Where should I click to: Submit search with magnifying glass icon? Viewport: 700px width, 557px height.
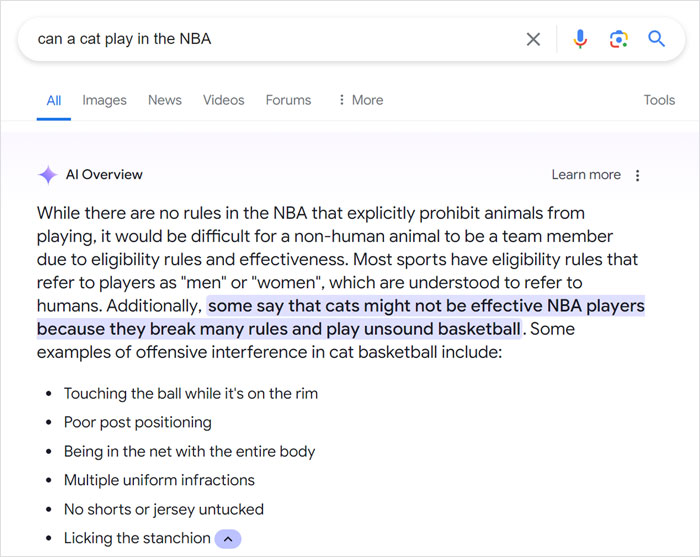pyautogui.click(x=656, y=39)
